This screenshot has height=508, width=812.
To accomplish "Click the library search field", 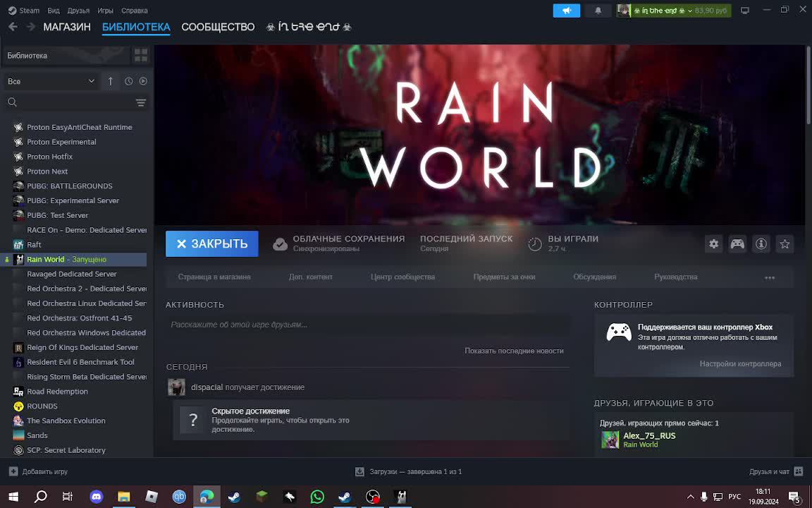I will 68,102.
